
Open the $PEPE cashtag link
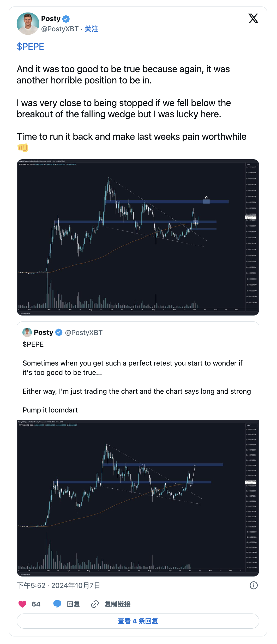pos(30,47)
